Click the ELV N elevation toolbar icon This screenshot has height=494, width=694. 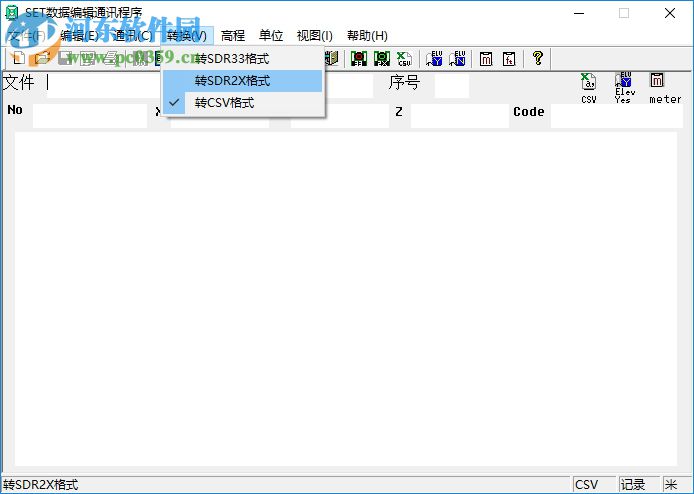click(x=457, y=58)
